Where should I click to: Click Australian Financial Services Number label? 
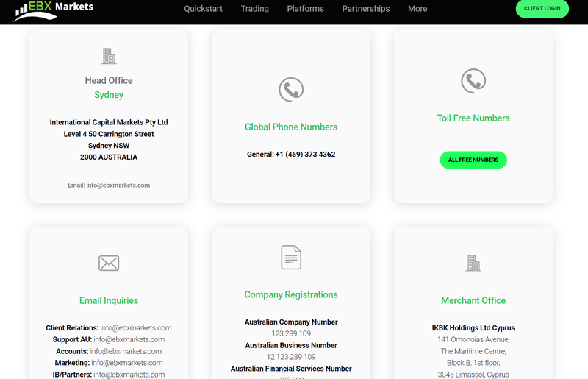tap(291, 369)
